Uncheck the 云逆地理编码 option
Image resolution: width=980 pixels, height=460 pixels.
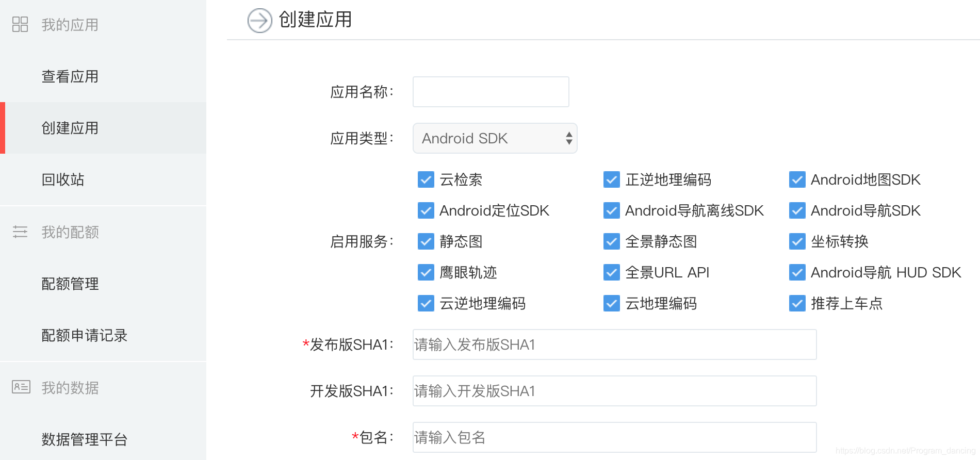[x=425, y=304]
